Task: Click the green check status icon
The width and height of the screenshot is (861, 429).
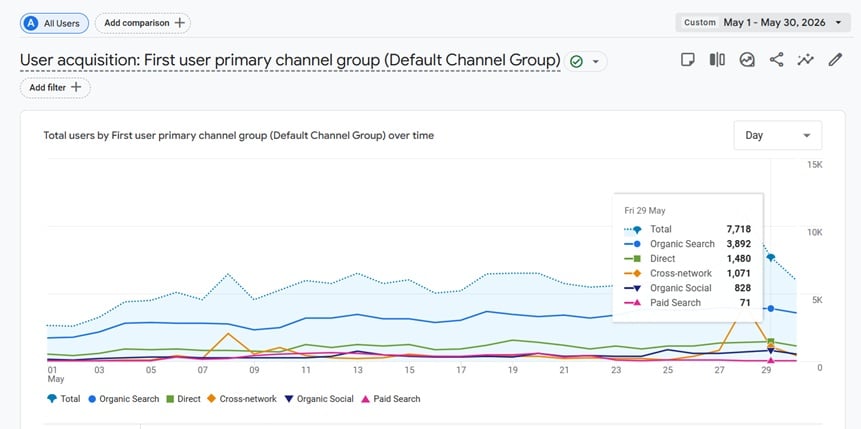Action: tap(576, 62)
